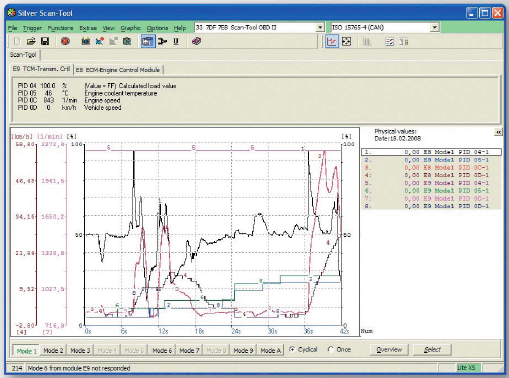Open the Help menu
This screenshot has height=378, width=509.
pos(180,28)
